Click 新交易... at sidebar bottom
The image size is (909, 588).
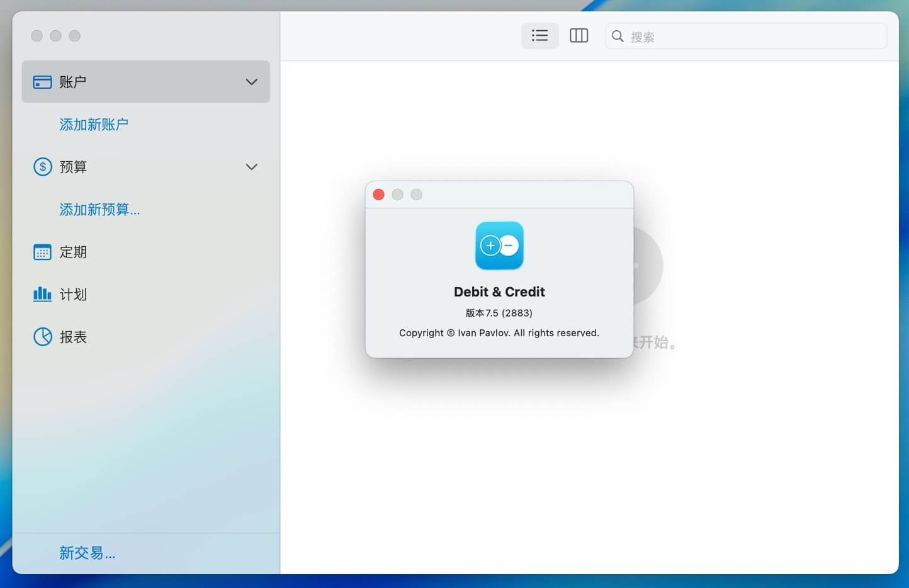[88, 553]
